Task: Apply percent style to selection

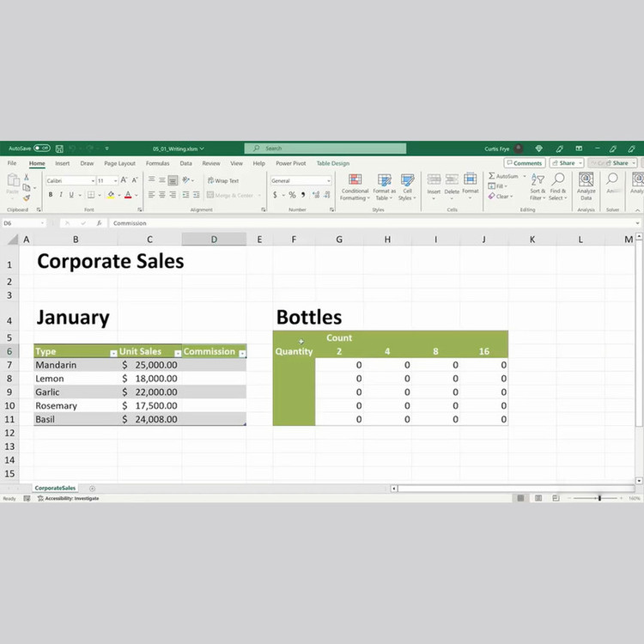Action: pos(292,195)
